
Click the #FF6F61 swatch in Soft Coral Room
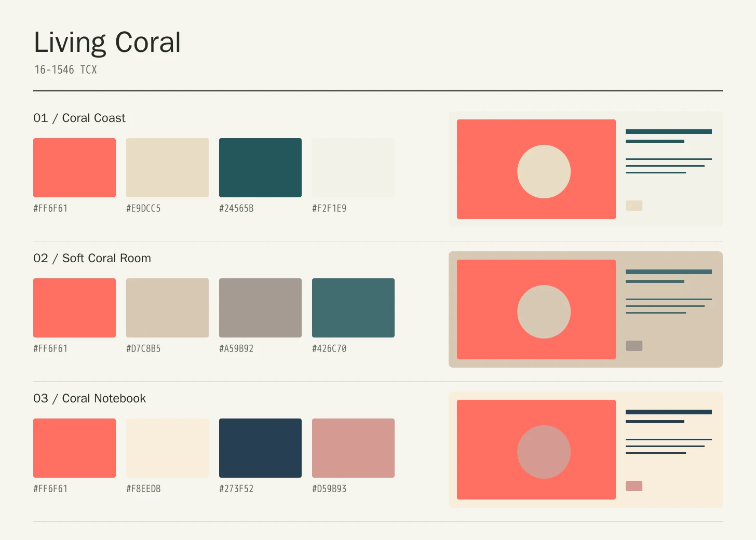[x=74, y=308]
